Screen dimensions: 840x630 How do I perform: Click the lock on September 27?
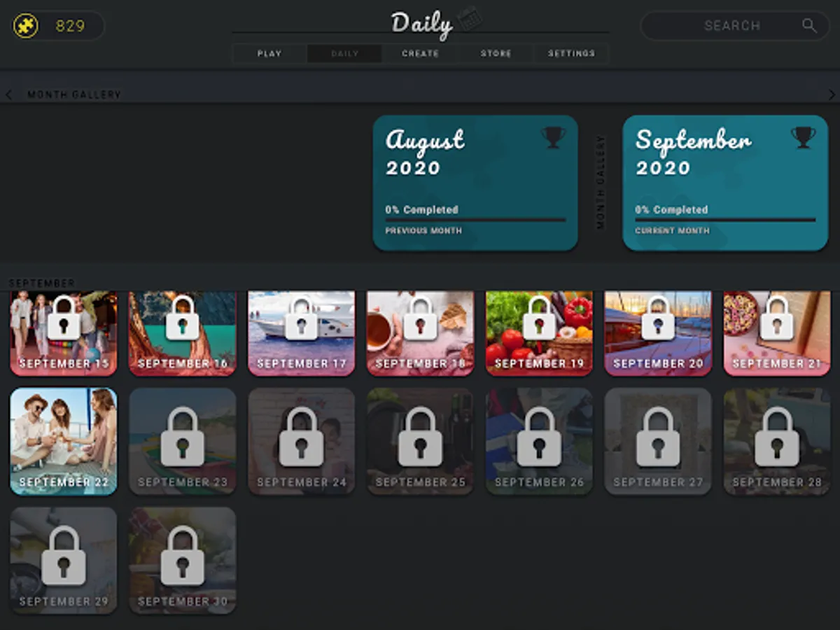tap(659, 437)
